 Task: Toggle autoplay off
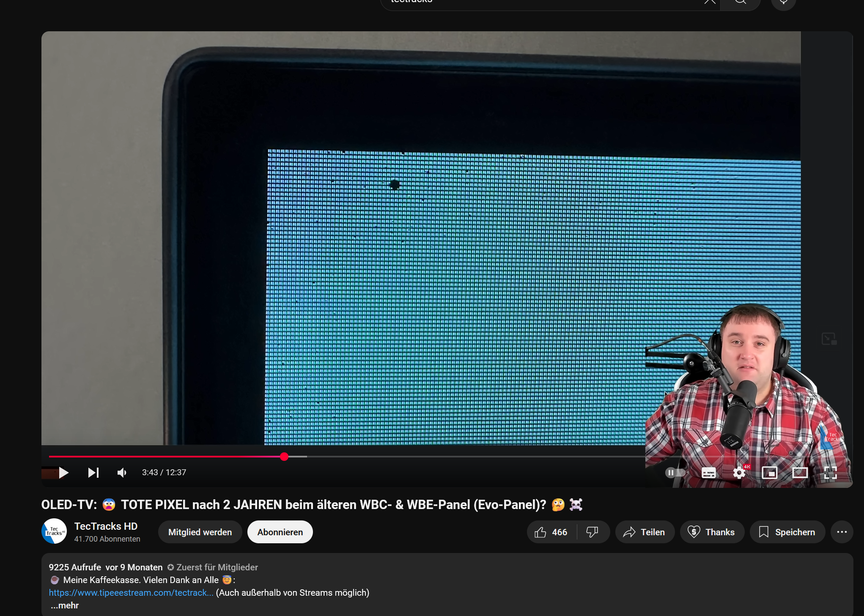(675, 473)
